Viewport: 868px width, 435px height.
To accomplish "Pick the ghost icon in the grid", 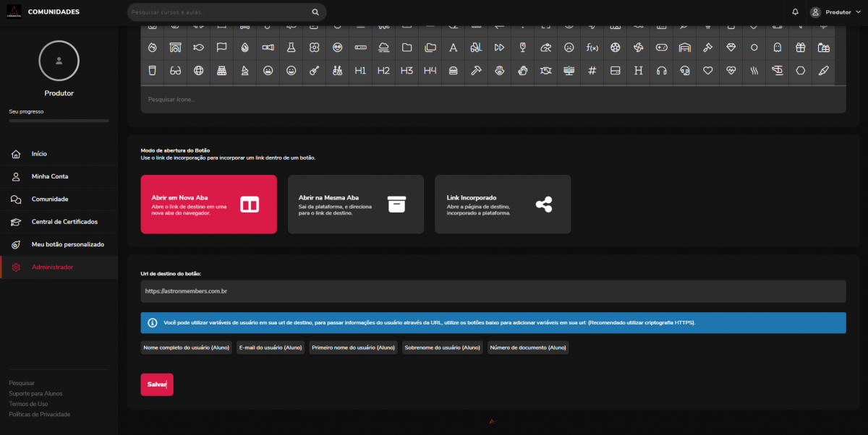I will [x=777, y=48].
